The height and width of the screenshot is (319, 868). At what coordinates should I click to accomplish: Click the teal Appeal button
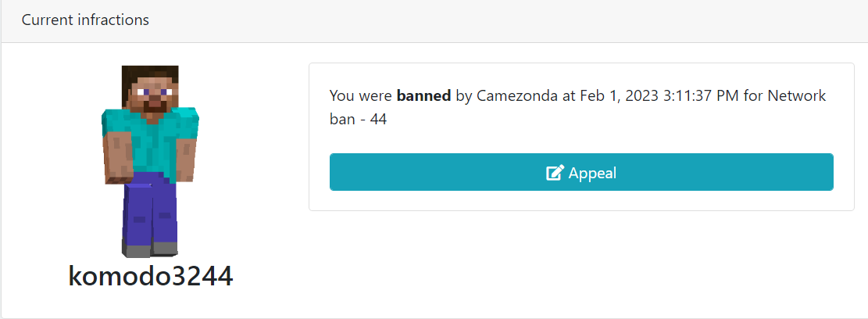point(581,172)
